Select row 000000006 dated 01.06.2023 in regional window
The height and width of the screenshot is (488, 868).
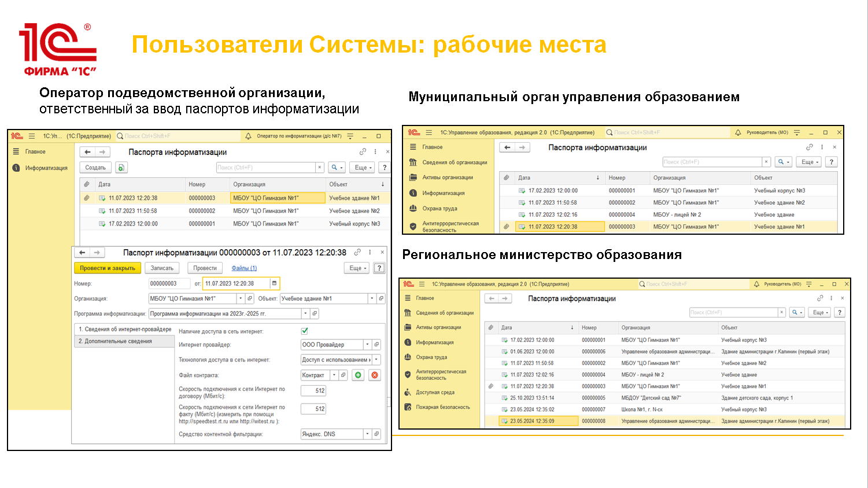click(664, 352)
